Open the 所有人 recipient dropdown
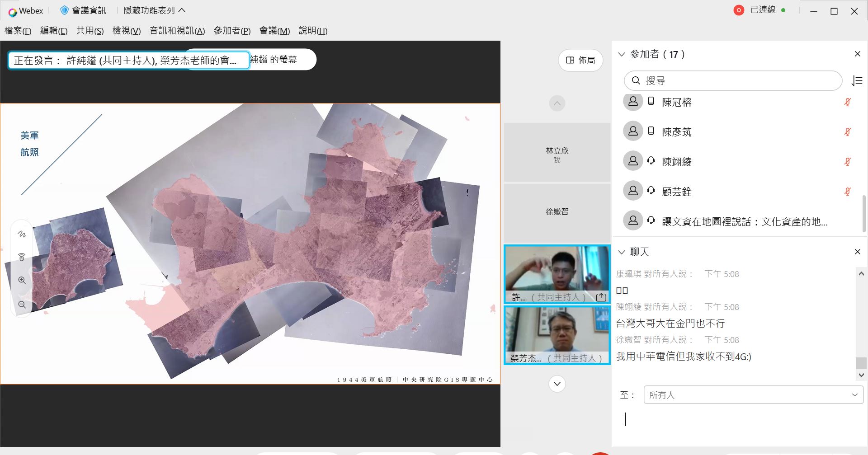The width and height of the screenshot is (868, 455). pos(753,395)
